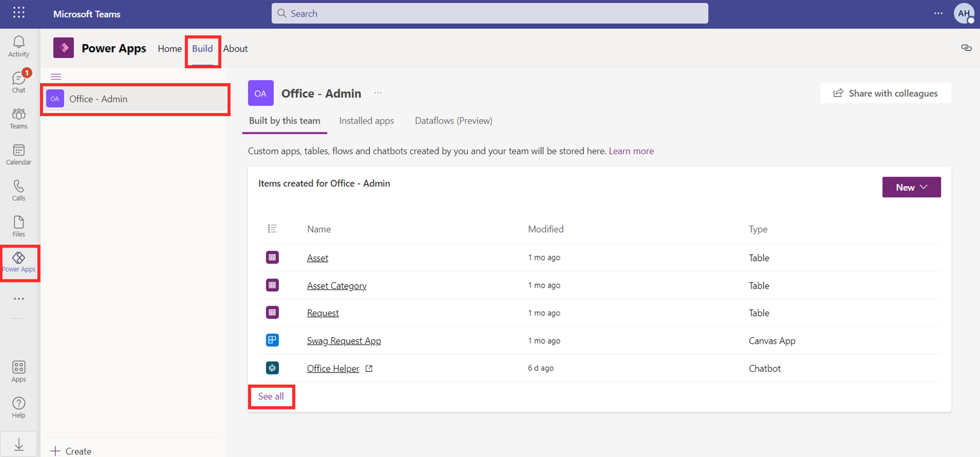The image size is (980, 457).
Task: Click into the Search box
Action: click(490, 13)
